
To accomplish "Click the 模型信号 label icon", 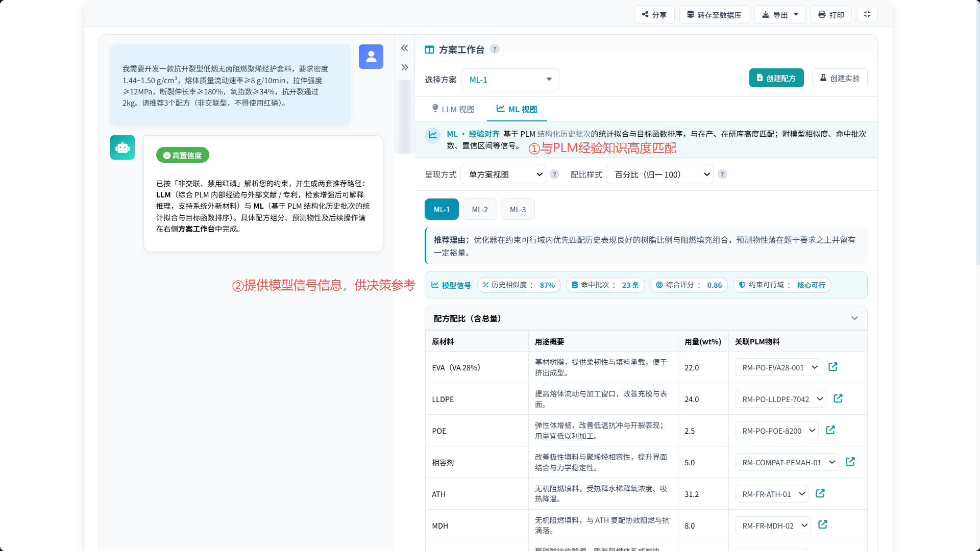I will pos(435,285).
